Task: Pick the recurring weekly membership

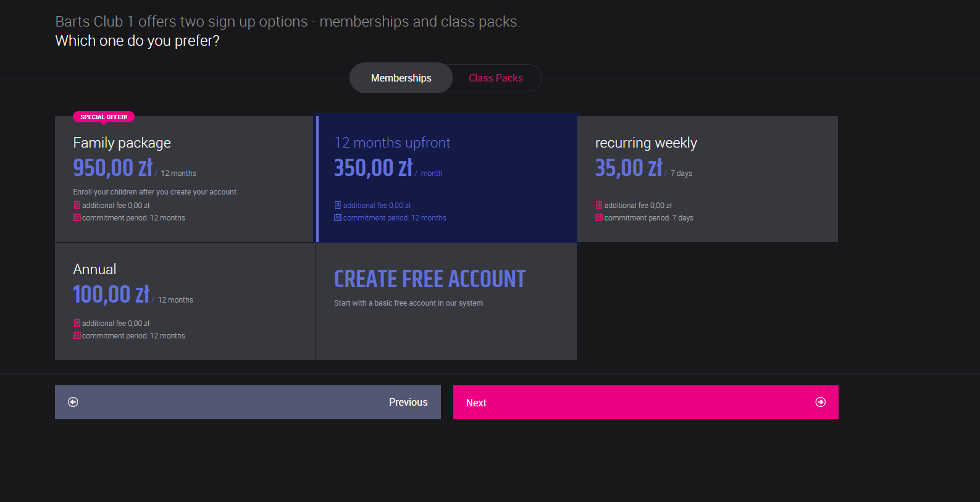Action: [707, 179]
